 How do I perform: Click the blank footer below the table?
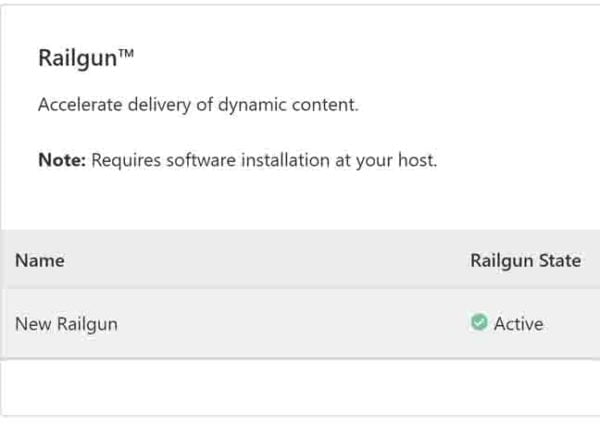tap(300, 387)
